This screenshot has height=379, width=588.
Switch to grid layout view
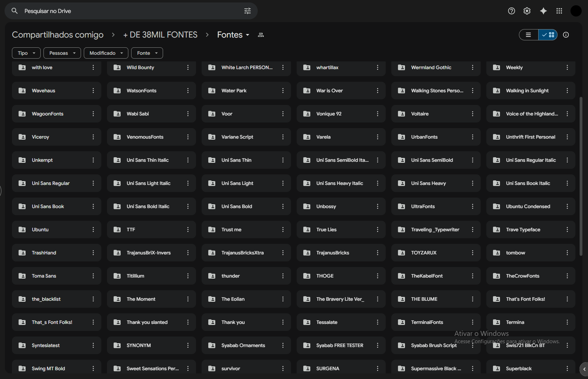(x=548, y=35)
